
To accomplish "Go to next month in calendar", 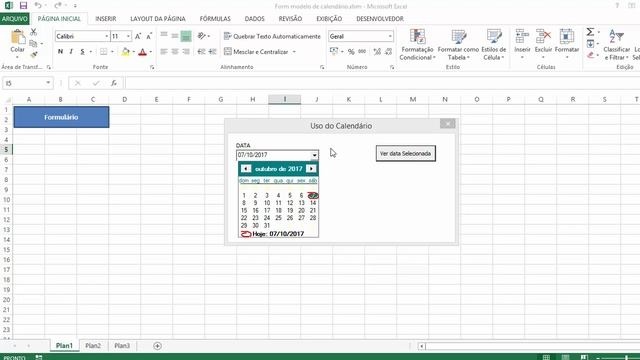I will point(311,169).
